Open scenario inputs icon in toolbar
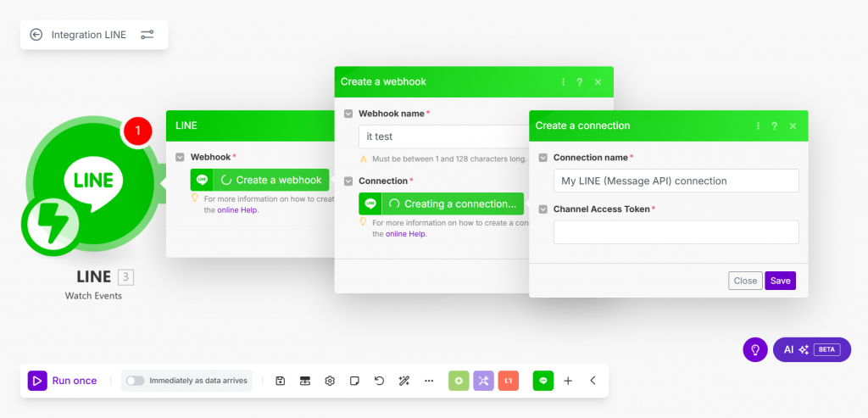Viewport: 868px width, 418px height. pyautogui.click(x=304, y=381)
